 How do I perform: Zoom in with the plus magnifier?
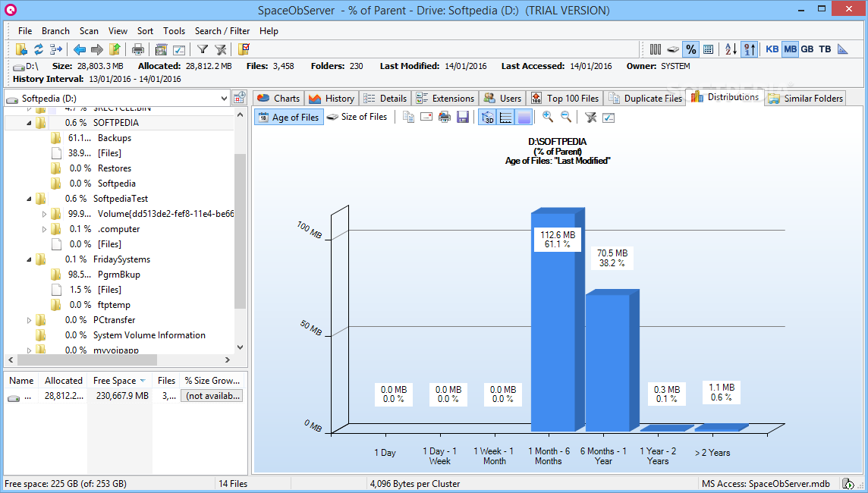[548, 117]
